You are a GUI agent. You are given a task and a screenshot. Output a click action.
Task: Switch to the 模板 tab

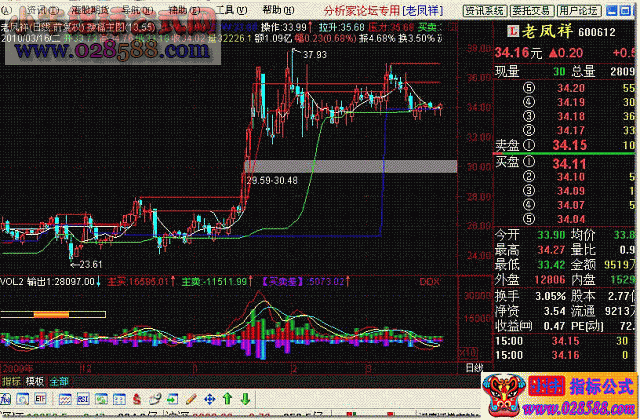click(34, 381)
